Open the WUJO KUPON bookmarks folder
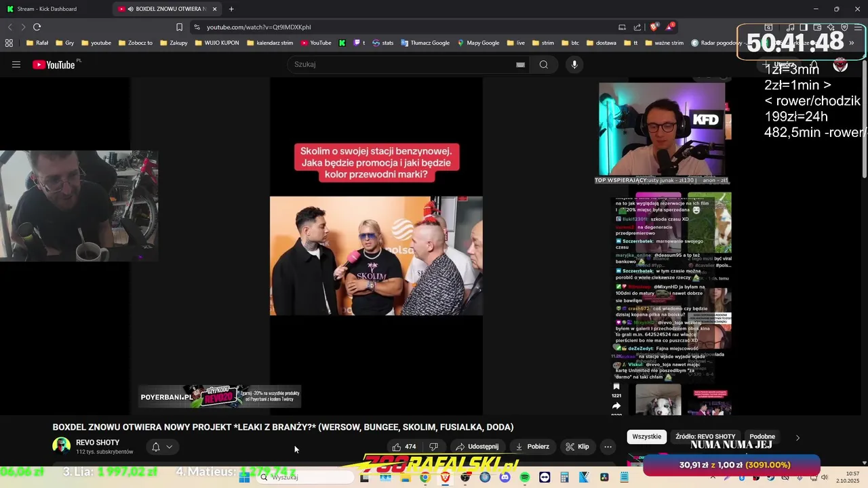 coord(216,43)
